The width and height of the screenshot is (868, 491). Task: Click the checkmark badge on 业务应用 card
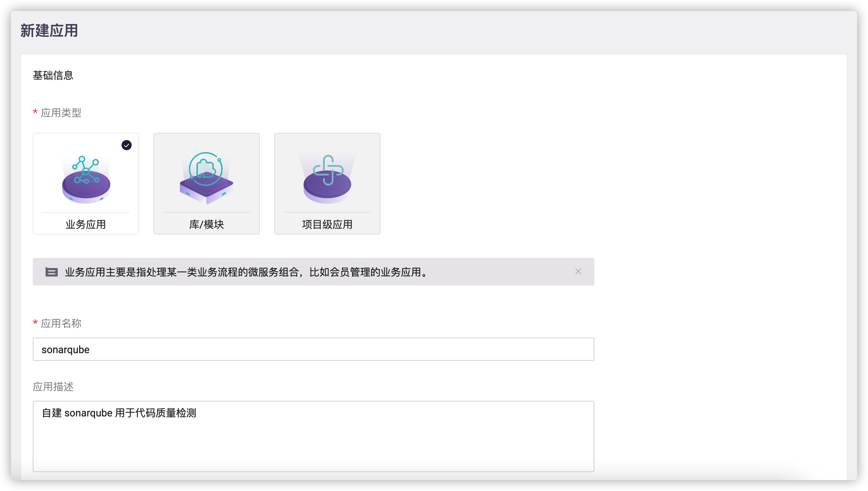[126, 145]
